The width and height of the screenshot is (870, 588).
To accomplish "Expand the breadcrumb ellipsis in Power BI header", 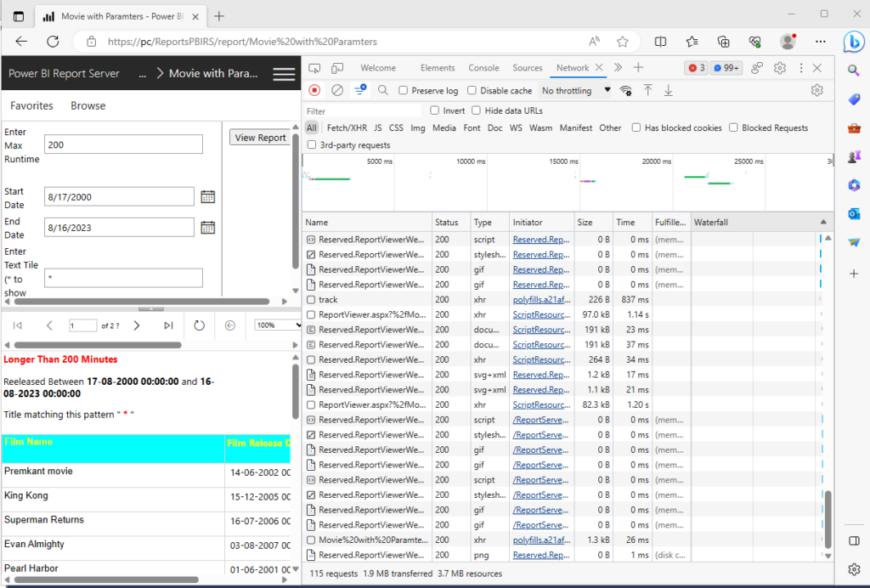I will 143,74.
